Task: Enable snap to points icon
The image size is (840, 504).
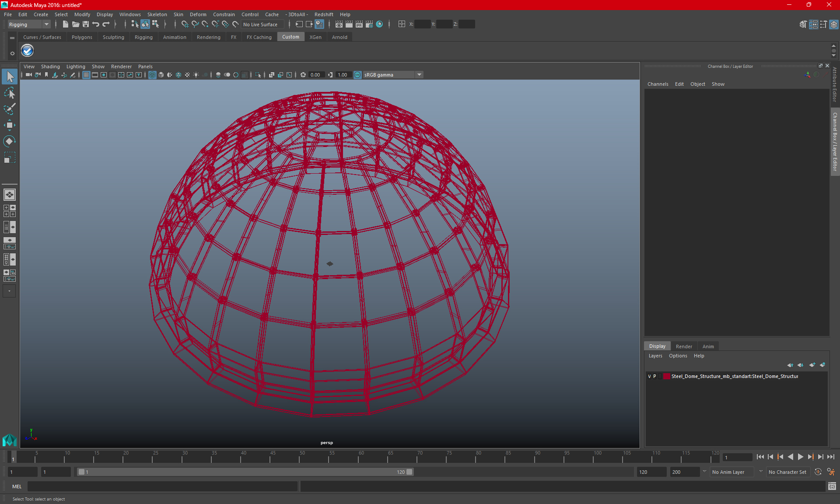Action: tap(205, 24)
